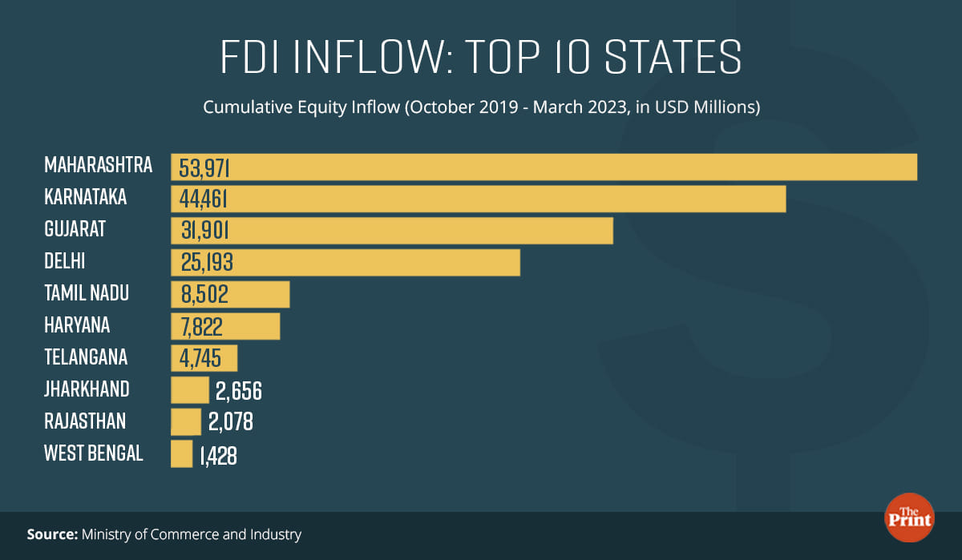Click the JHARKHAND state label
The width and height of the screenshot is (962, 560).
click(x=87, y=389)
